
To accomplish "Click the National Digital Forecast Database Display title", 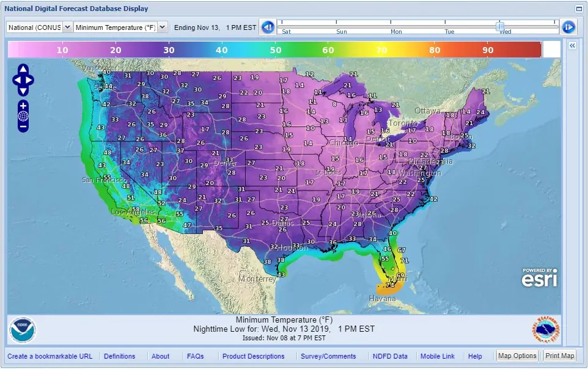I will click(x=76, y=9).
